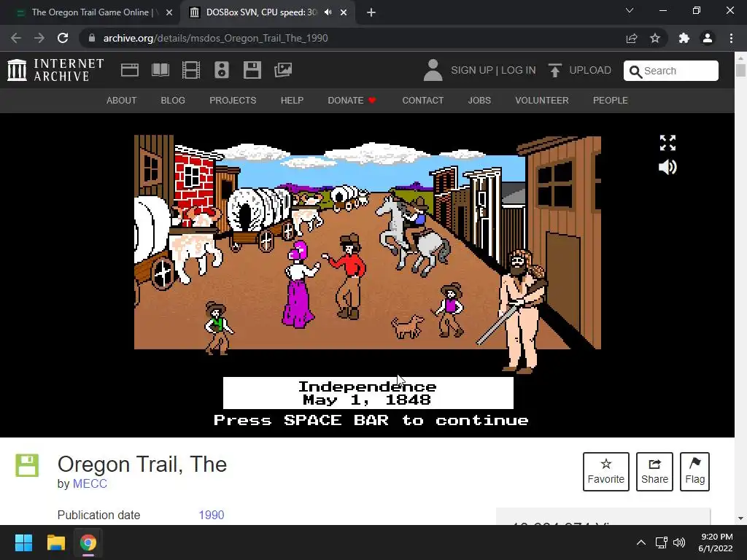747x560 pixels.
Task: Show hidden system tray icons
Action: pyautogui.click(x=641, y=542)
